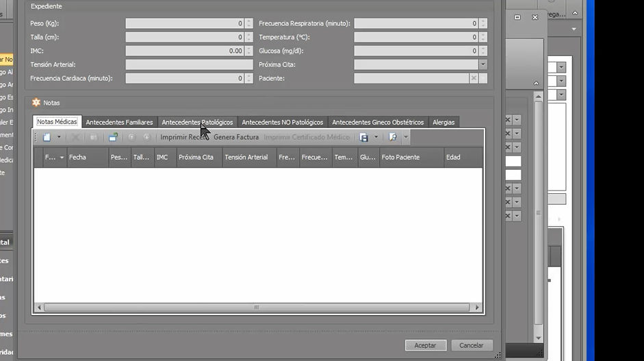This screenshot has width=644, height=361.
Task: Click the print preview magnifier icon
Action: pos(393,137)
